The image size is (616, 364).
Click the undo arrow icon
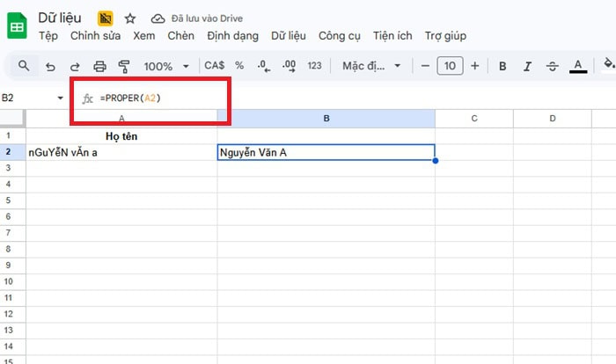(x=50, y=66)
